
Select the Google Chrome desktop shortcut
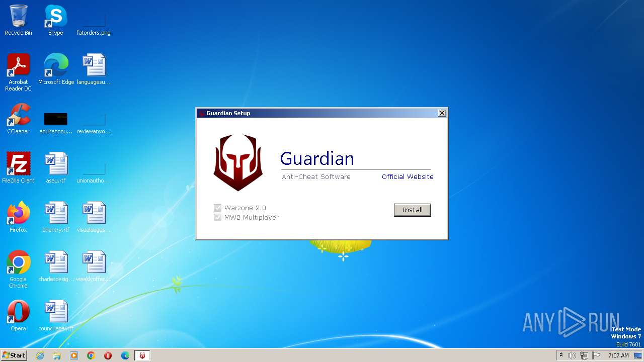click(x=18, y=269)
